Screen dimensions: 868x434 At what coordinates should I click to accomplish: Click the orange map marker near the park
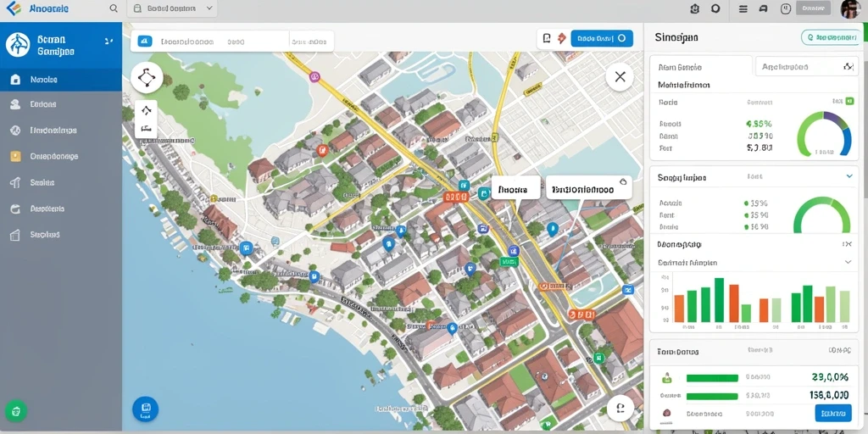coord(323,149)
